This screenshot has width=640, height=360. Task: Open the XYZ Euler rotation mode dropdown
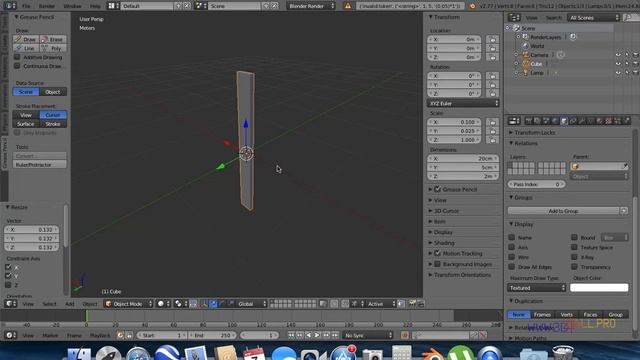463,103
